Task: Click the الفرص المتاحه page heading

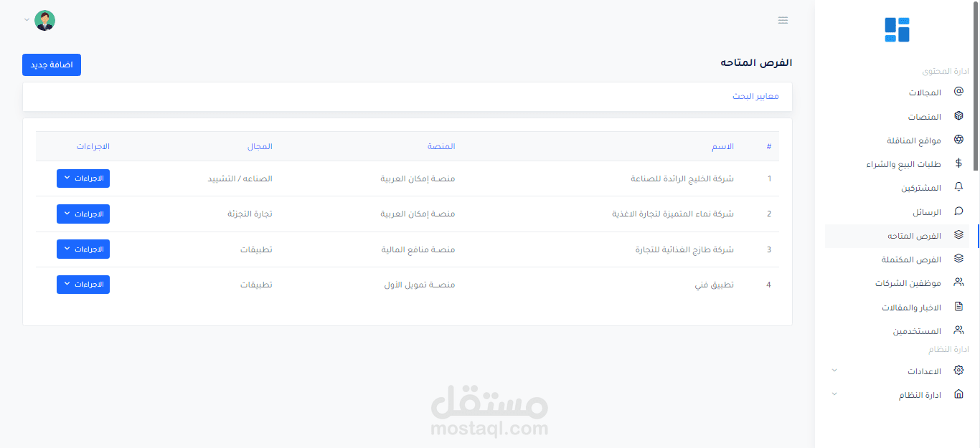Action: tap(756, 63)
